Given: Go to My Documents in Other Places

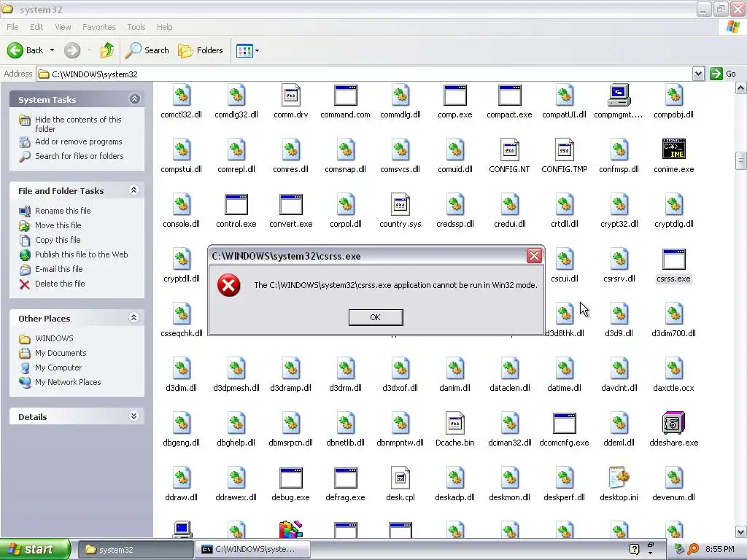Looking at the screenshot, I should (61, 353).
